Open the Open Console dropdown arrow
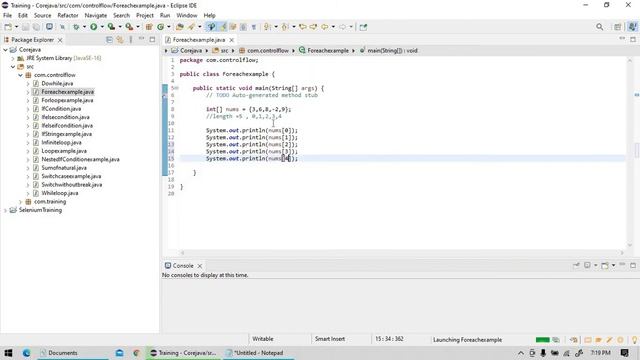 pyautogui.click(x=613, y=265)
